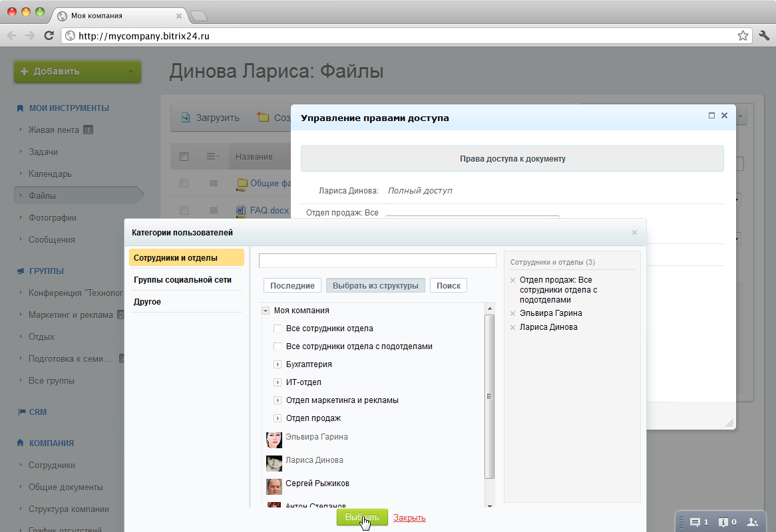Click the search field in Категории пользователей
776x532 pixels.
pos(377,261)
